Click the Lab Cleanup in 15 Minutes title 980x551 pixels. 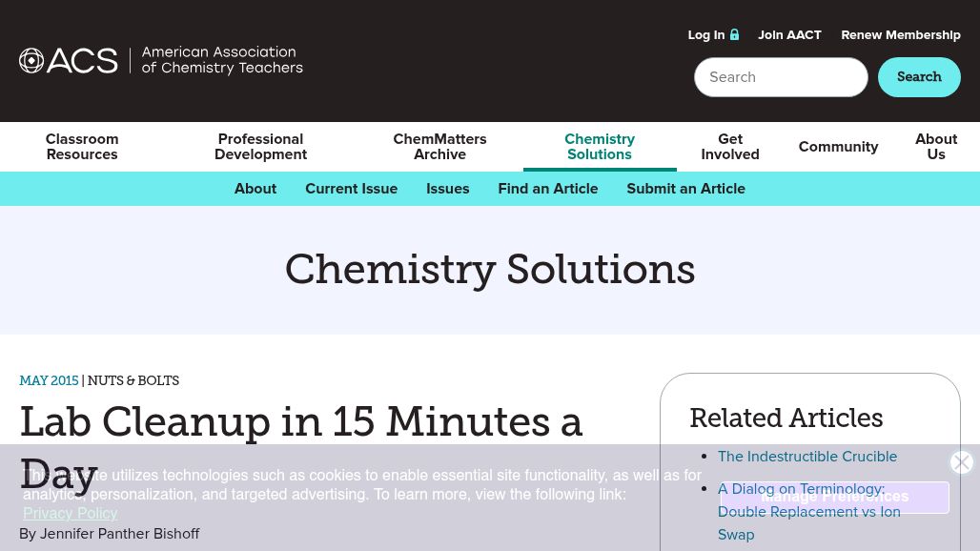pos(300,448)
